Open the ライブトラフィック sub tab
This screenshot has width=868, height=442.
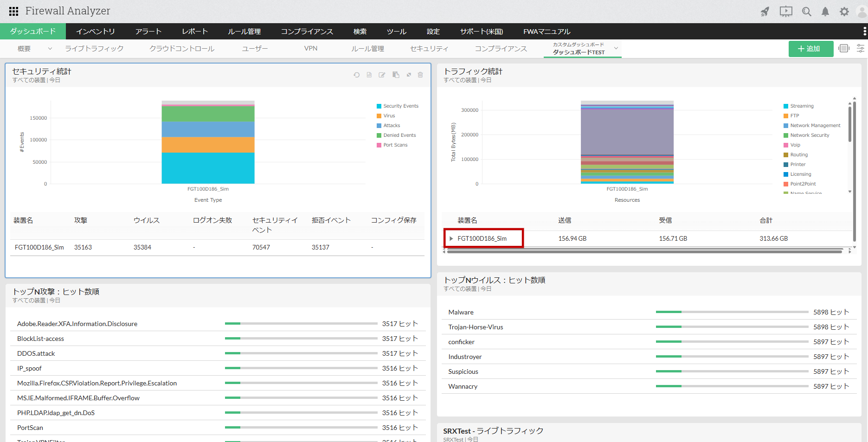pos(94,49)
